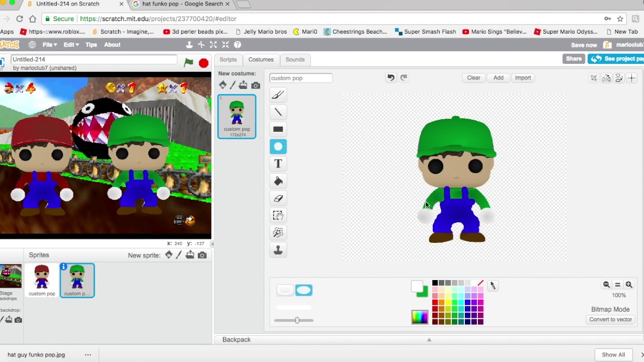Click the green flag to start

pyautogui.click(x=189, y=63)
